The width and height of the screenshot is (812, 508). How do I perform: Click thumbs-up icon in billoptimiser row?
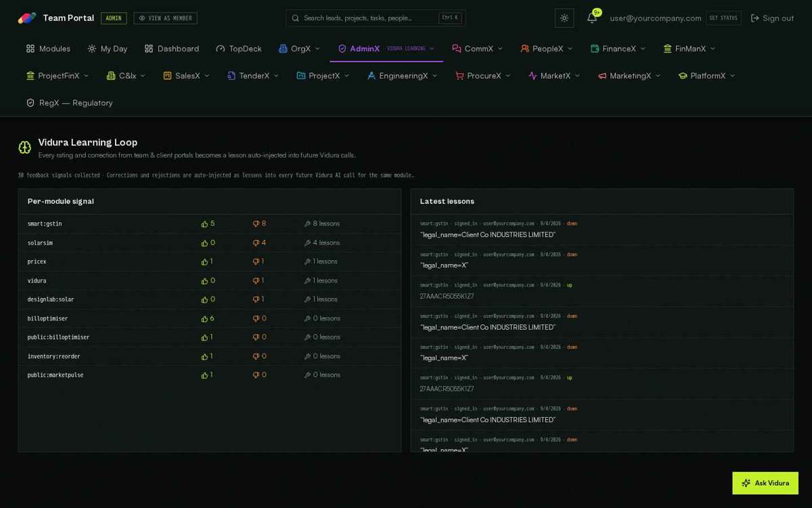[204, 318]
